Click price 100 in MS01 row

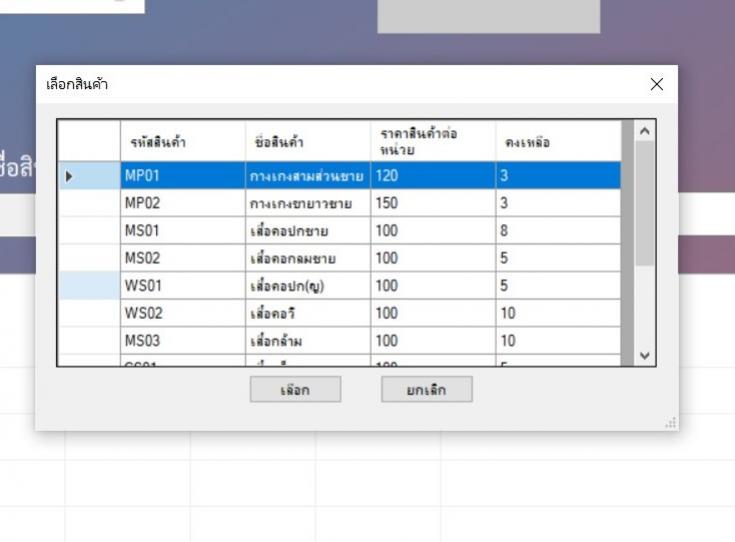pyautogui.click(x=433, y=231)
